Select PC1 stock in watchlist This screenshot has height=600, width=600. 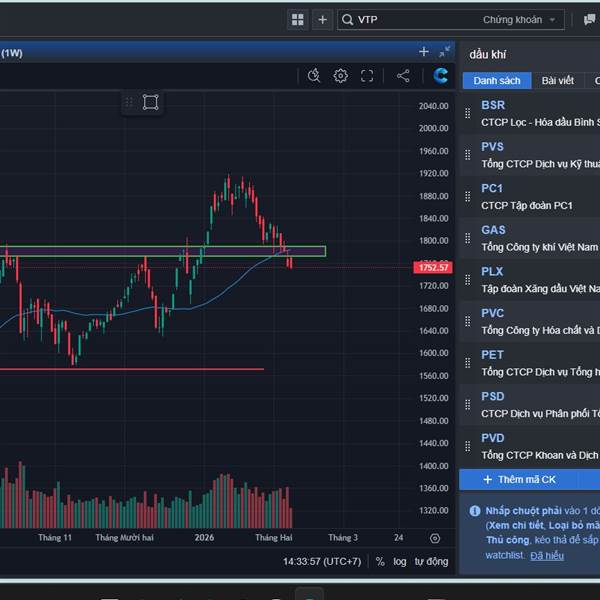(492, 188)
